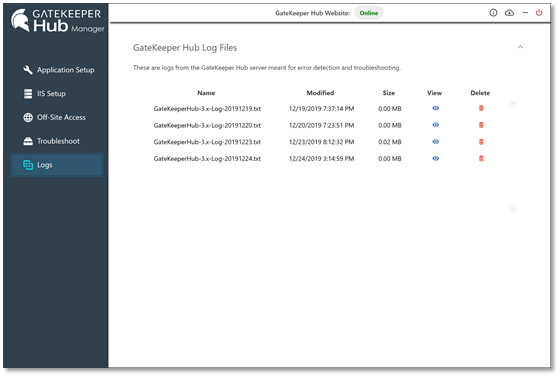Select file name GateKeeperHub-3.x-Log-20191223.txt
560x377 pixels.
point(207,142)
